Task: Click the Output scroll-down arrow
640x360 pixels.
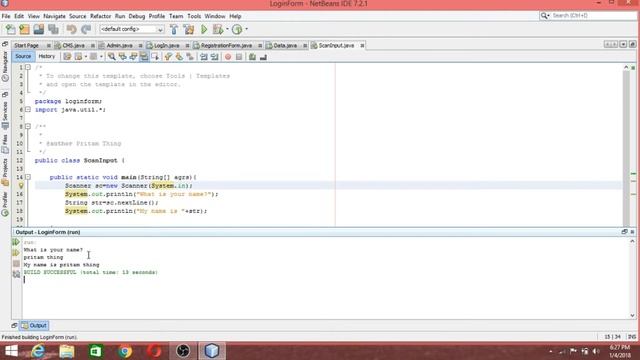Action: click(632, 315)
